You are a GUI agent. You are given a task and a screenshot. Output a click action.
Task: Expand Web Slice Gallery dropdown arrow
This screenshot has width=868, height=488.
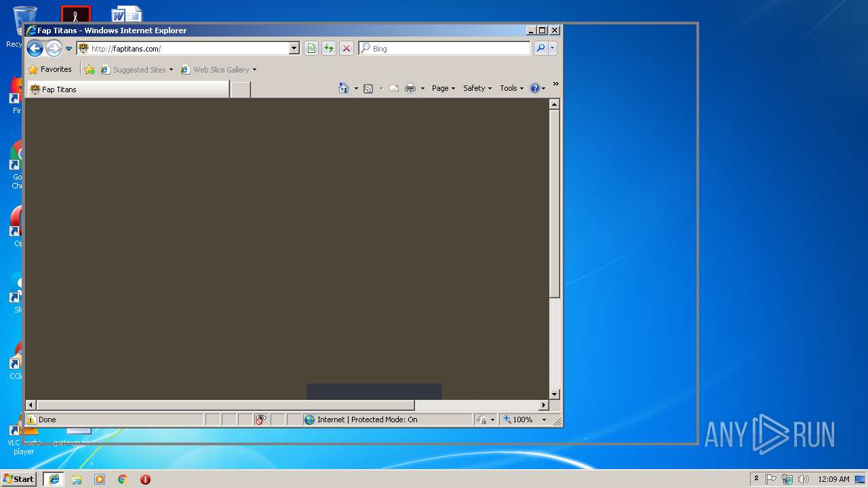coord(254,70)
